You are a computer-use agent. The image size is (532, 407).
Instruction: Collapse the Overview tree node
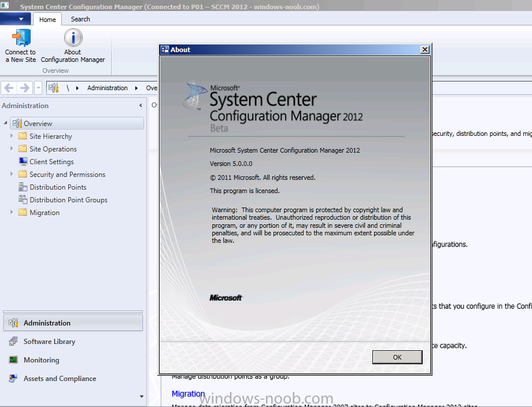5,123
